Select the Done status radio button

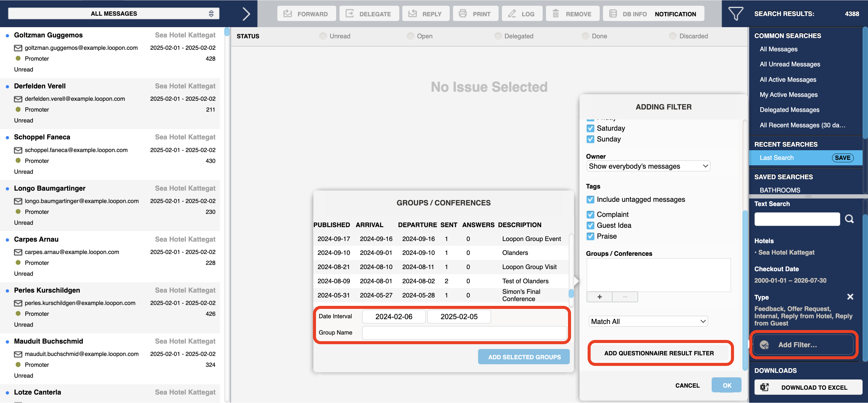pyautogui.click(x=585, y=36)
